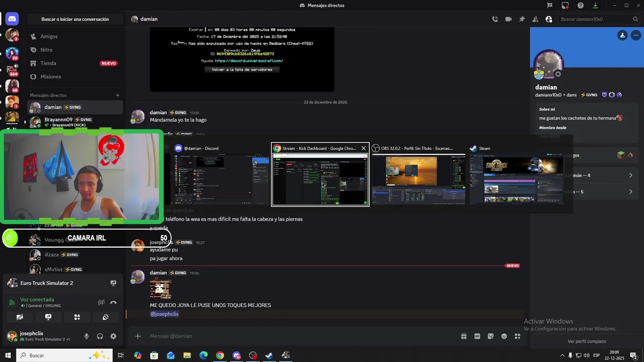
Task: Open the friend options icon on the profile banner
Action: (x=622, y=35)
